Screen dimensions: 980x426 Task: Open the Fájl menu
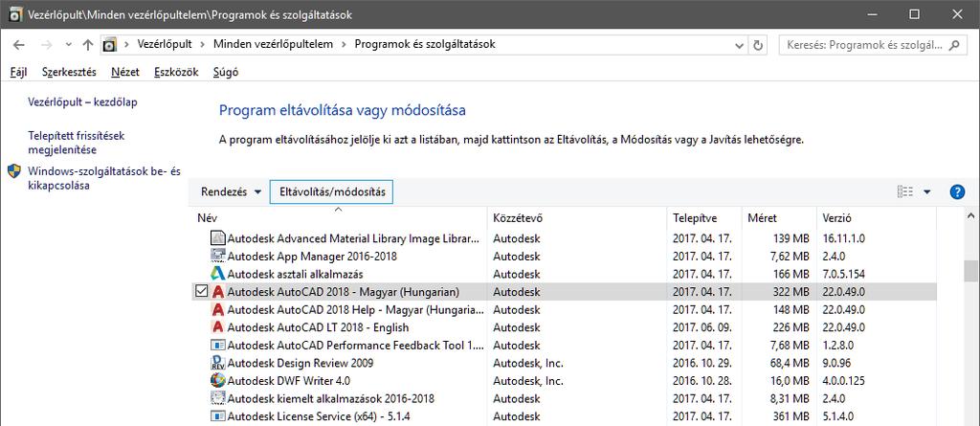(19, 72)
